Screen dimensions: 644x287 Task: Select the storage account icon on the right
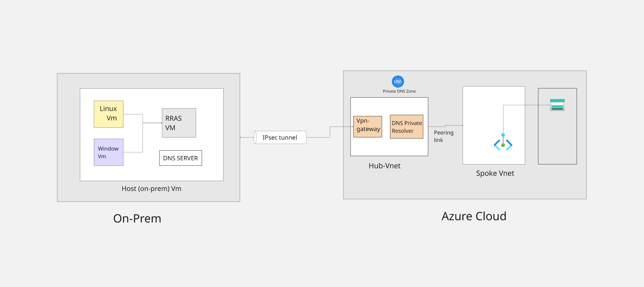pos(557,105)
